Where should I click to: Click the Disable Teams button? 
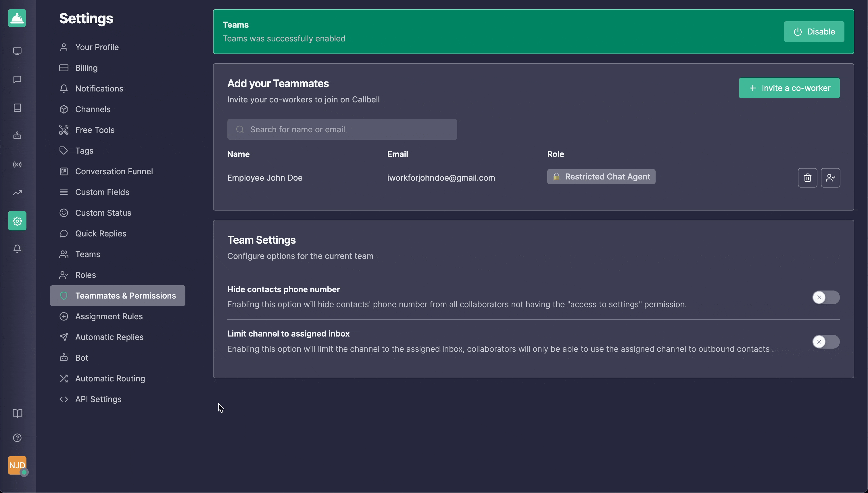[814, 32]
